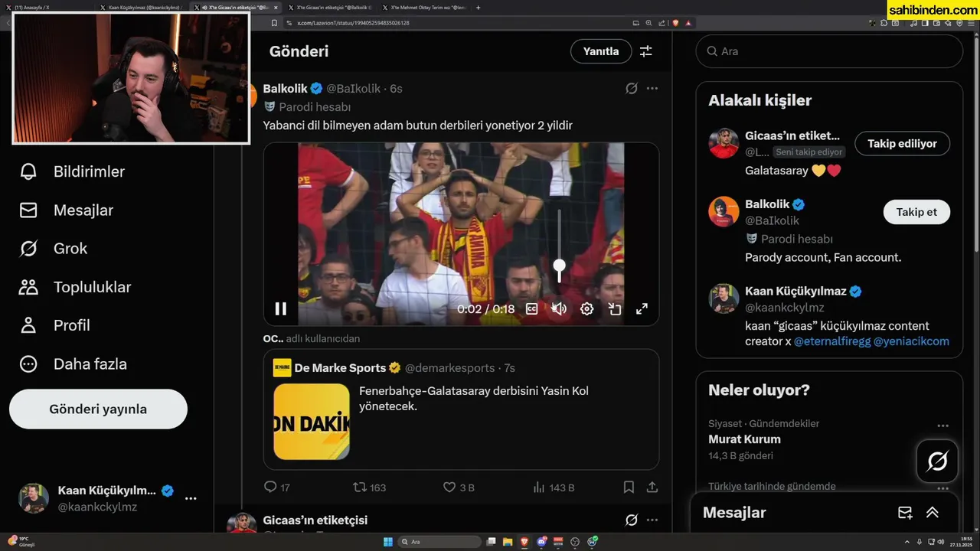Share the Balkolik post
980x551 pixels.
pyautogui.click(x=652, y=487)
